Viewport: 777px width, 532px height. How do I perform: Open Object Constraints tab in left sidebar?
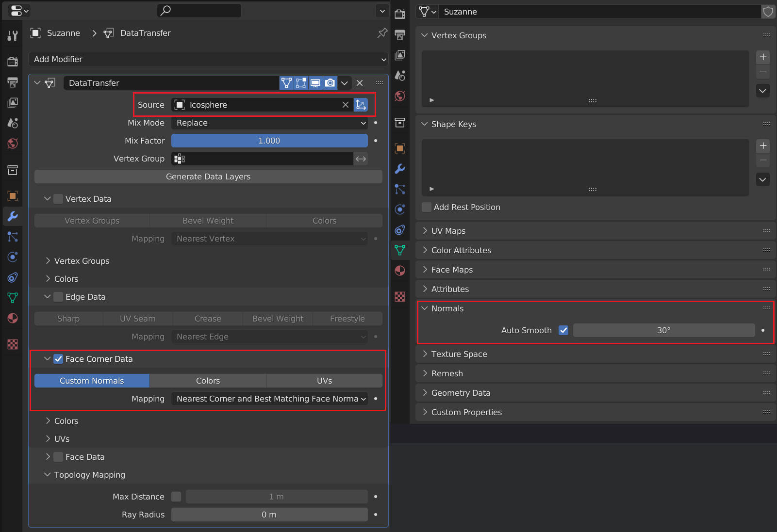pos(13,277)
